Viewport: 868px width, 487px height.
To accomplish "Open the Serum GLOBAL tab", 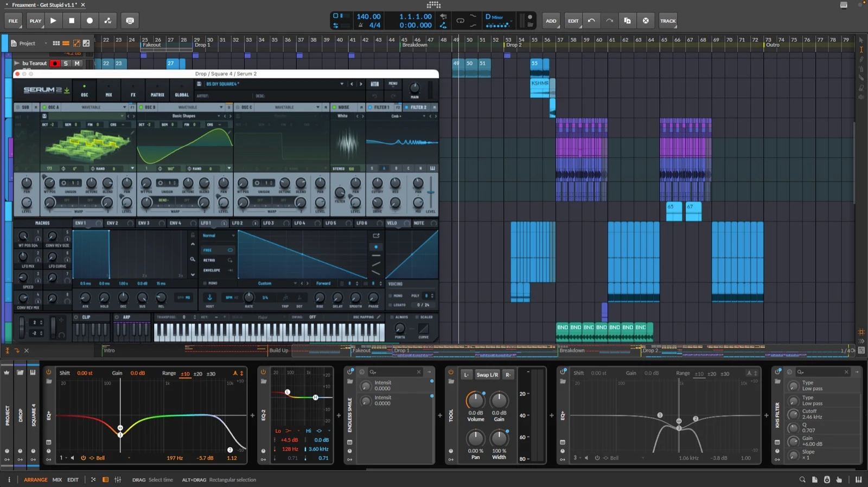I will [x=182, y=91].
